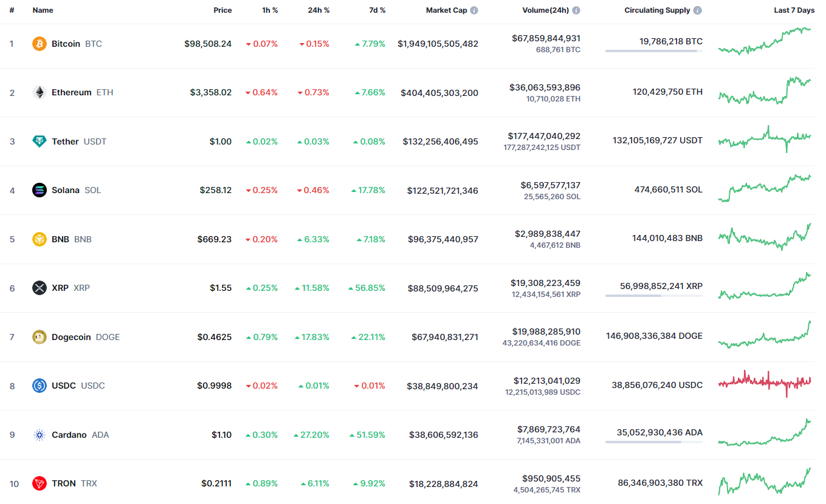Click the Dogecoin DOGE logo
The height and width of the screenshot is (504, 826).
pyautogui.click(x=39, y=336)
